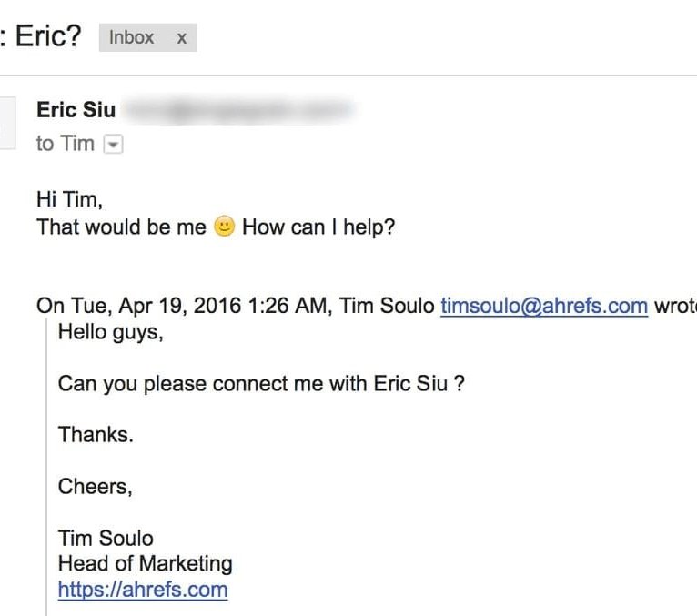This screenshot has width=697, height=616.
Task: Click the Inbox label tag
Action: click(x=132, y=37)
